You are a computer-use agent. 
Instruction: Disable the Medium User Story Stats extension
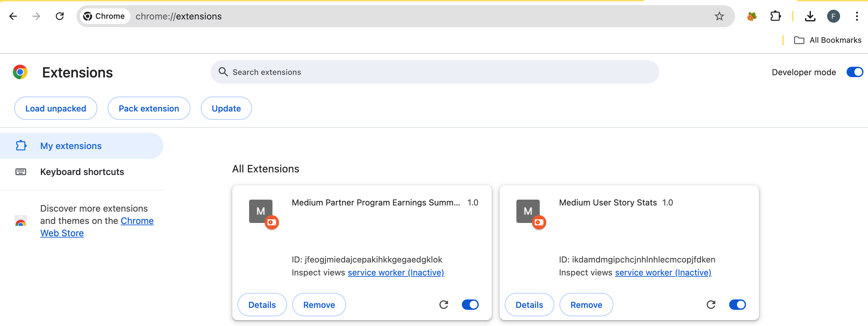737,304
